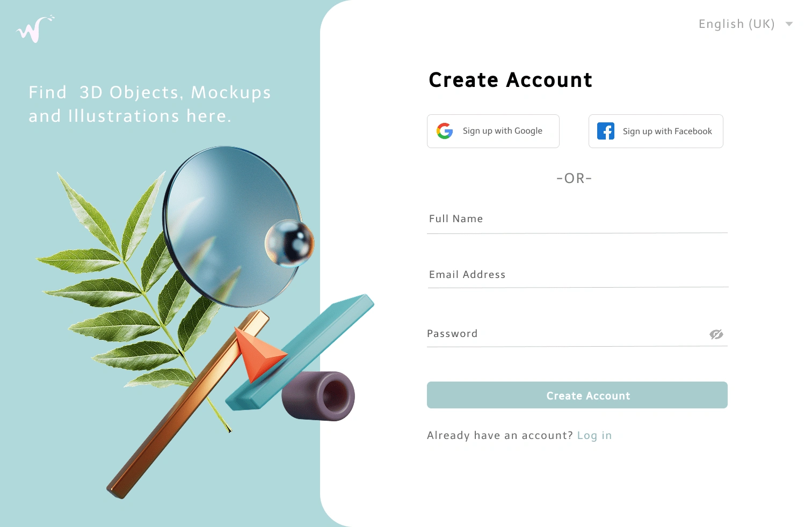Viewport: 812px width, 527px height.
Task: Click the Find 3D Objects tagline text
Action: pyautogui.click(x=150, y=104)
